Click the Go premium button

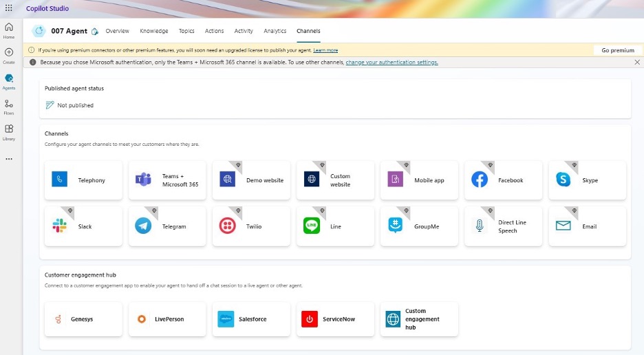coord(618,50)
